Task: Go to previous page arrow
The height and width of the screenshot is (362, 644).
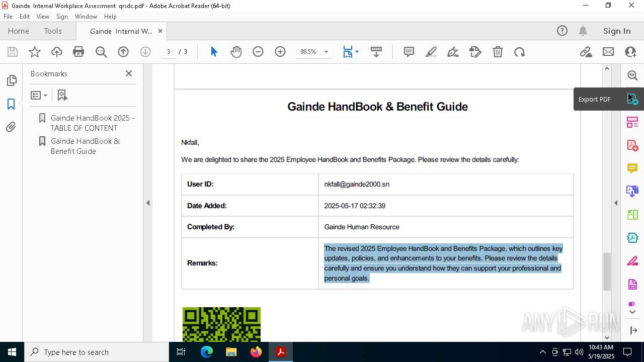Action: pos(123,52)
